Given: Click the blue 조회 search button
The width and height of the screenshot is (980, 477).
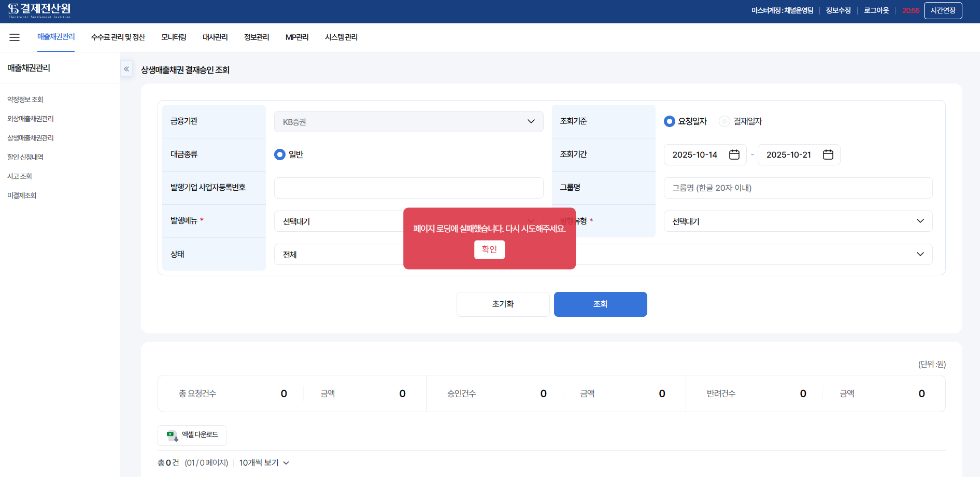Looking at the screenshot, I should pyautogui.click(x=600, y=304).
